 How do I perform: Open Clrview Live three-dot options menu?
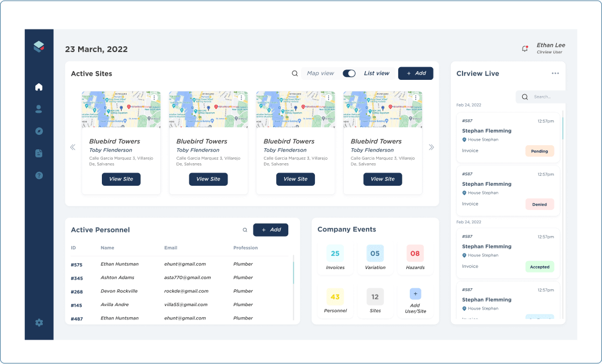[x=555, y=73]
